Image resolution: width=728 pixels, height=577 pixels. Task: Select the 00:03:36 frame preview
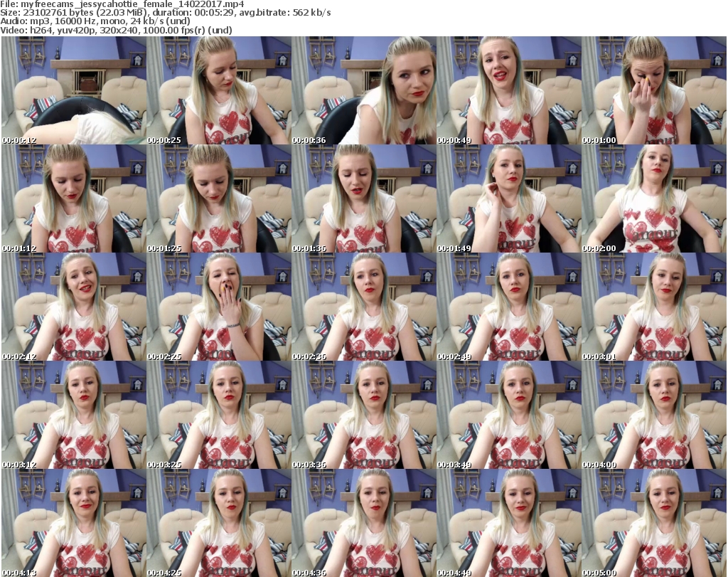[x=364, y=415]
